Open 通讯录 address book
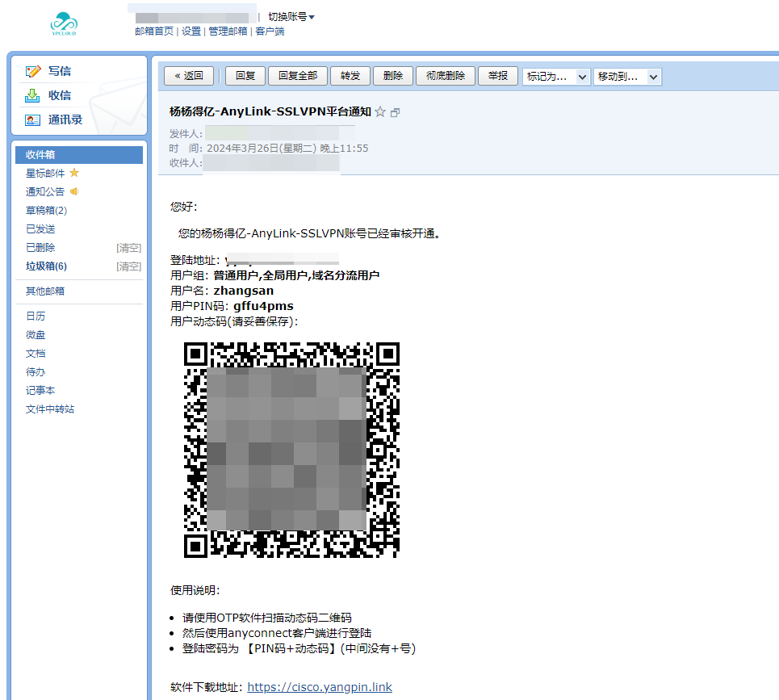The image size is (779, 700). (x=65, y=119)
